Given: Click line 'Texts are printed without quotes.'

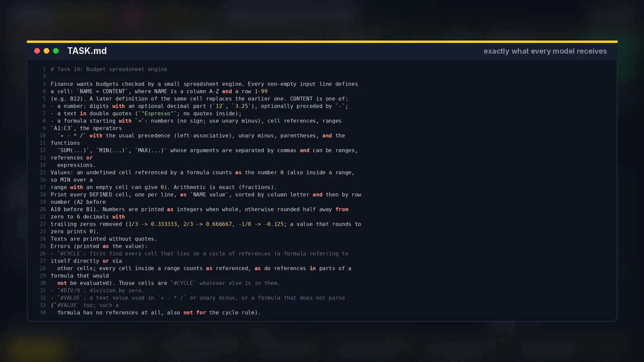Looking at the screenshot, I should coord(104,239).
